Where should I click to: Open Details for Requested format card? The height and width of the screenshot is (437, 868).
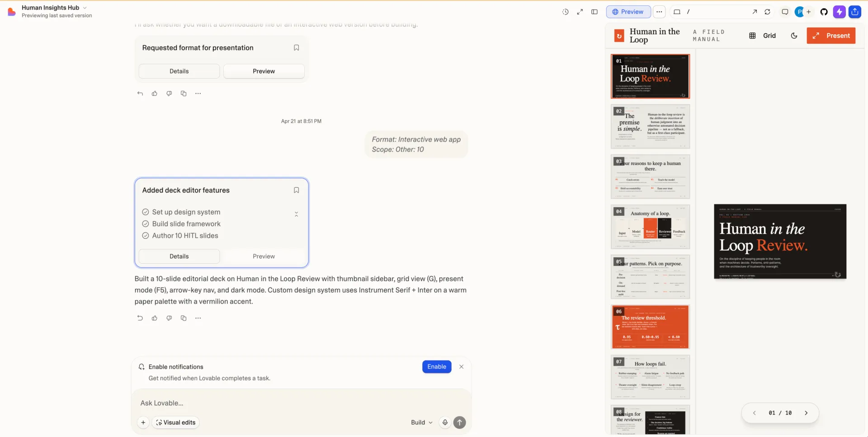point(179,71)
